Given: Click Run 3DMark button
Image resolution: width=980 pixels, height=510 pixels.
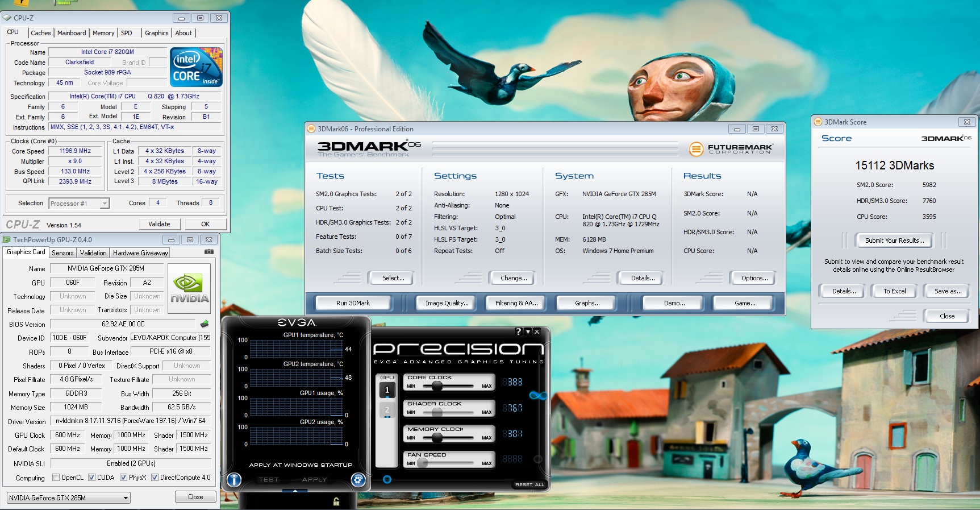Looking at the screenshot, I should tap(353, 303).
